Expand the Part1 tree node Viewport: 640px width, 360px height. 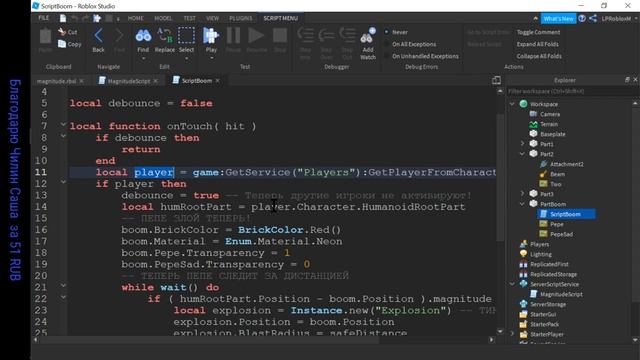[522, 144]
